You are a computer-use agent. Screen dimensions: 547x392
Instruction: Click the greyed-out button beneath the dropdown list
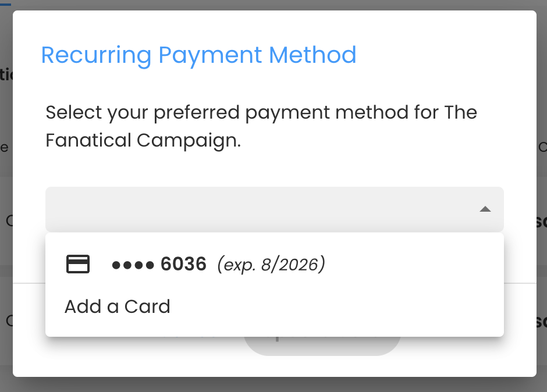click(322, 346)
